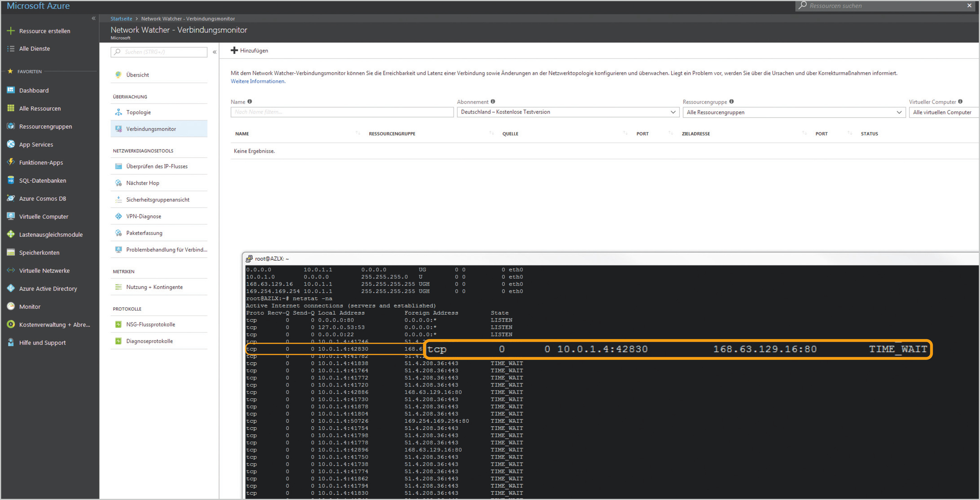Viewport: 980px width, 500px height.
Task: Go to Startseite breadcrumb link
Action: point(121,19)
